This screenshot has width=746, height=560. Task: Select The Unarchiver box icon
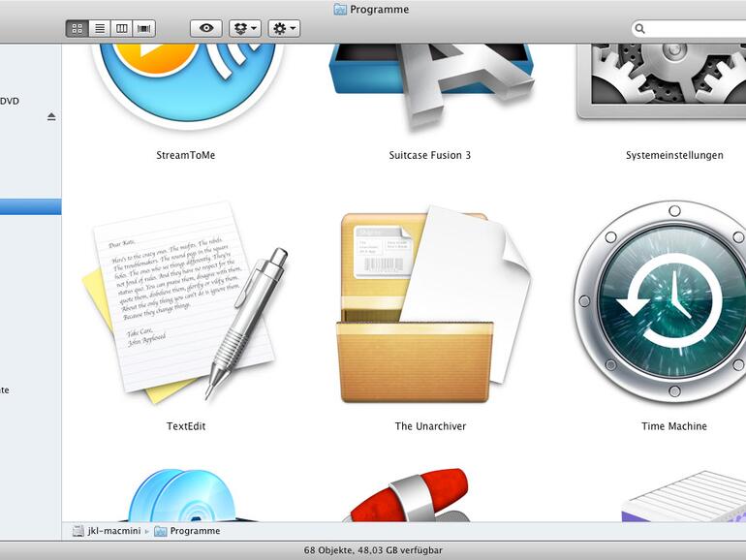tap(433, 304)
